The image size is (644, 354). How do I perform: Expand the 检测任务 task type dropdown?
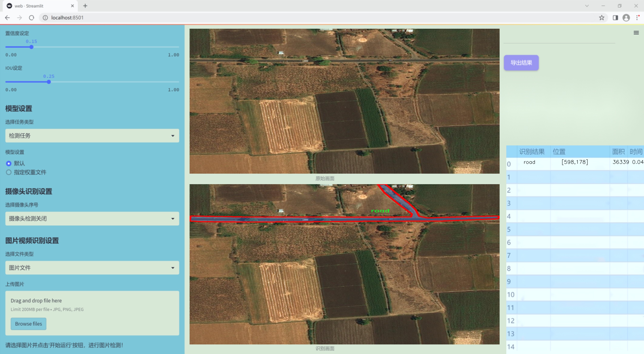tap(92, 136)
